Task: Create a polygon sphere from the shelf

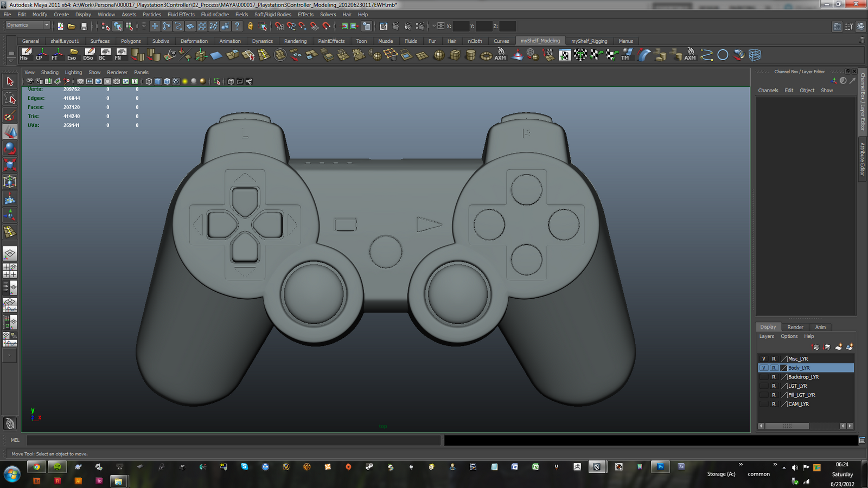Action: pos(439,55)
